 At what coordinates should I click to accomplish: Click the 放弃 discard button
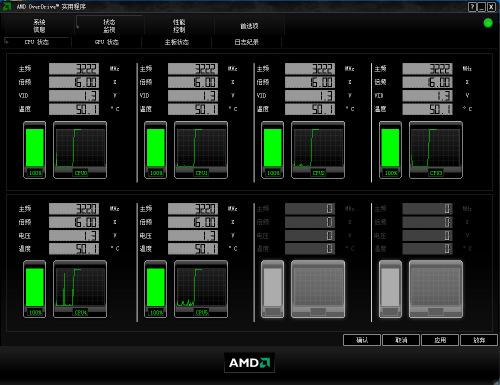[479, 340]
